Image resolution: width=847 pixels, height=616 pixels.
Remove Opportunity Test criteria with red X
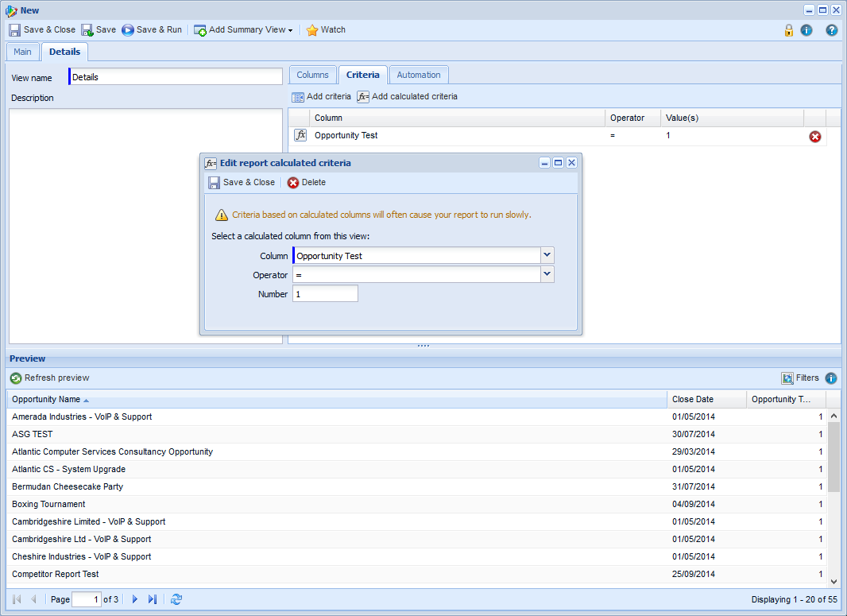click(814, 137)
